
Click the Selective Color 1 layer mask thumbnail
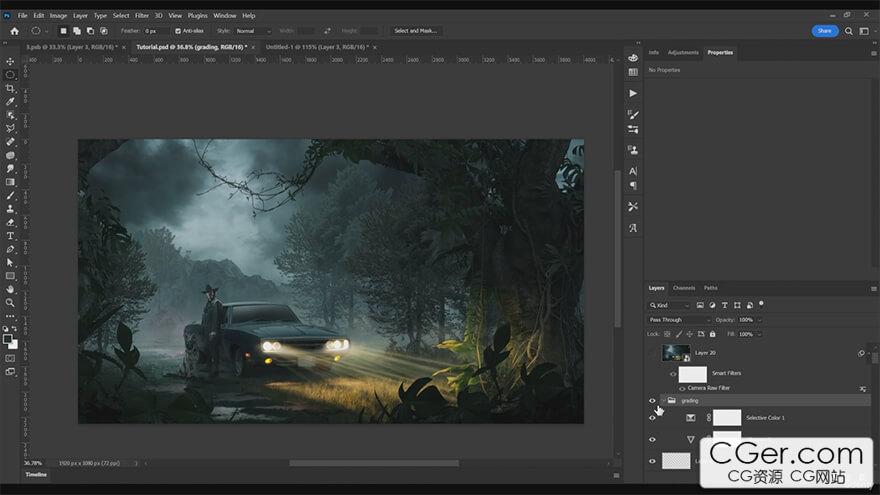click(x=727, y=418)
